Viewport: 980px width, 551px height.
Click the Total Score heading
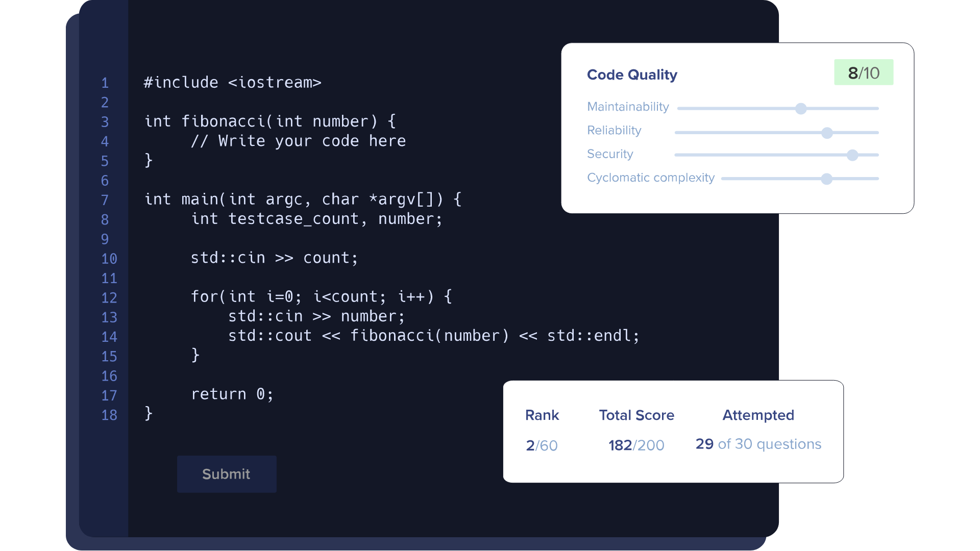click(636, 415)
